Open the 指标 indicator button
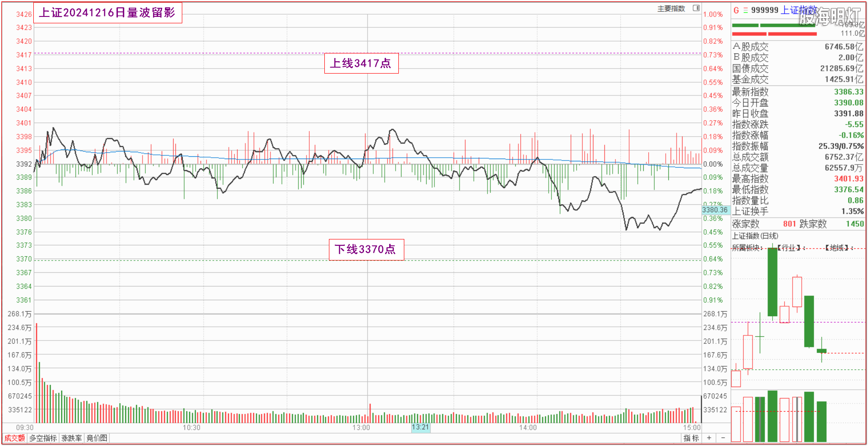The width and height of the screenshot is (868, 446). pos(691,438)
